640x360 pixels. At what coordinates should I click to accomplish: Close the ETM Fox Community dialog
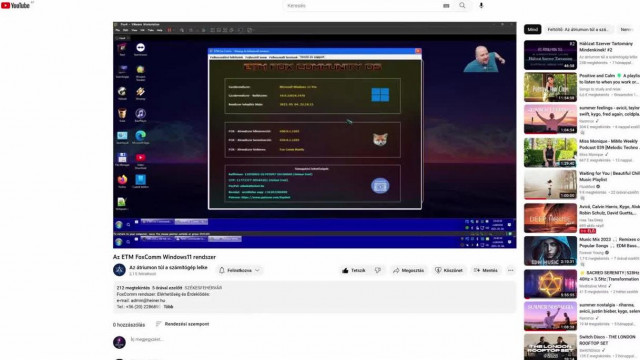click(x=418, y=51)
